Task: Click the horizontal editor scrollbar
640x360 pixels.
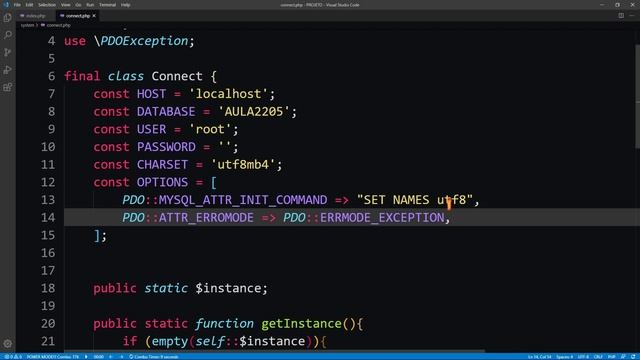Action: 274,351
